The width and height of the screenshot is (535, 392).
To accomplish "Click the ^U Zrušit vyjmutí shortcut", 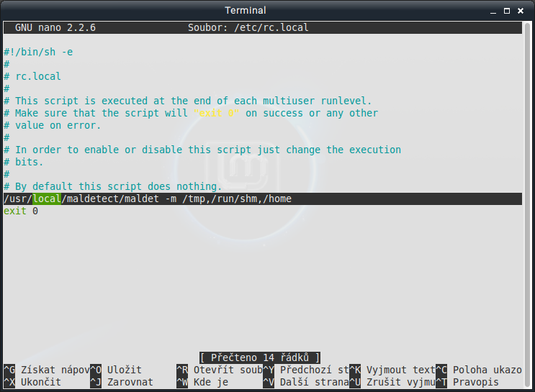I will [392, 382].
